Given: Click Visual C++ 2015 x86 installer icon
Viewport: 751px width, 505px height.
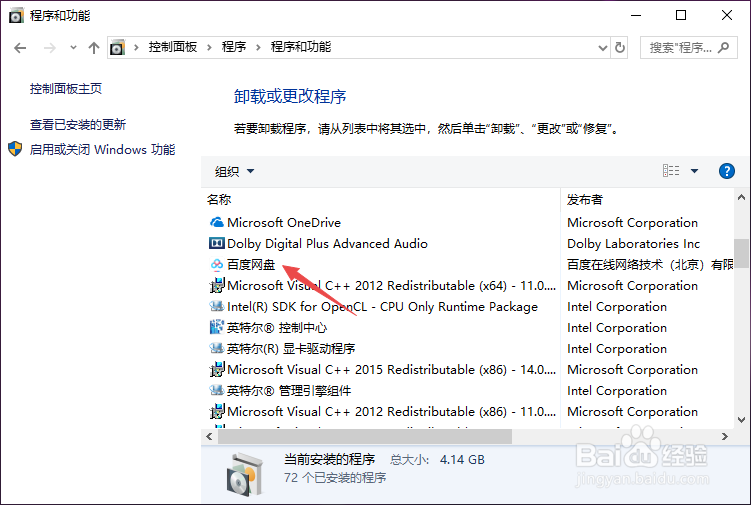Looking at the screenshot, I should (x=216, y=369).
